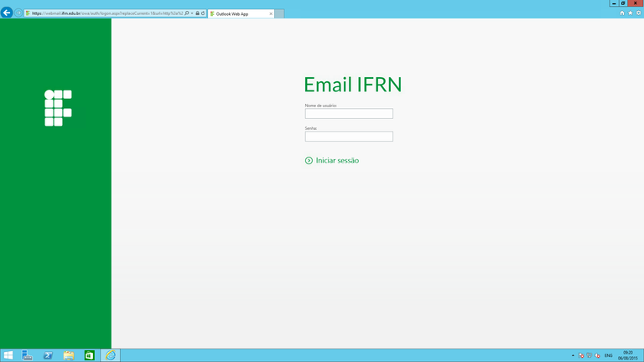Screen dimensions: 644x362
Task: Click the green IFRN logo
Action: (57, 107)
